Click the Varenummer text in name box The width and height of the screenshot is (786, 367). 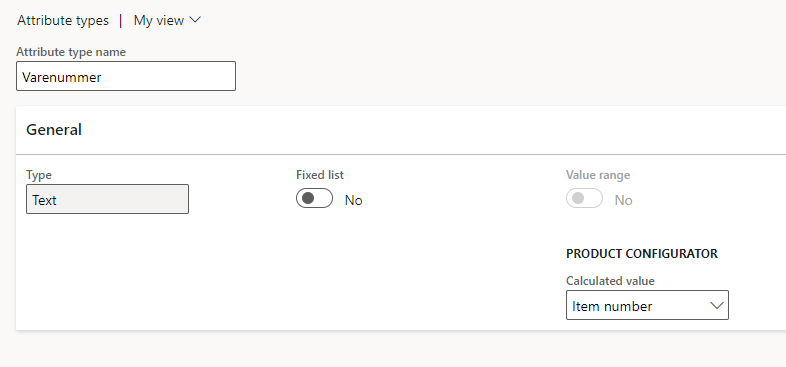[x=62, y=77]
